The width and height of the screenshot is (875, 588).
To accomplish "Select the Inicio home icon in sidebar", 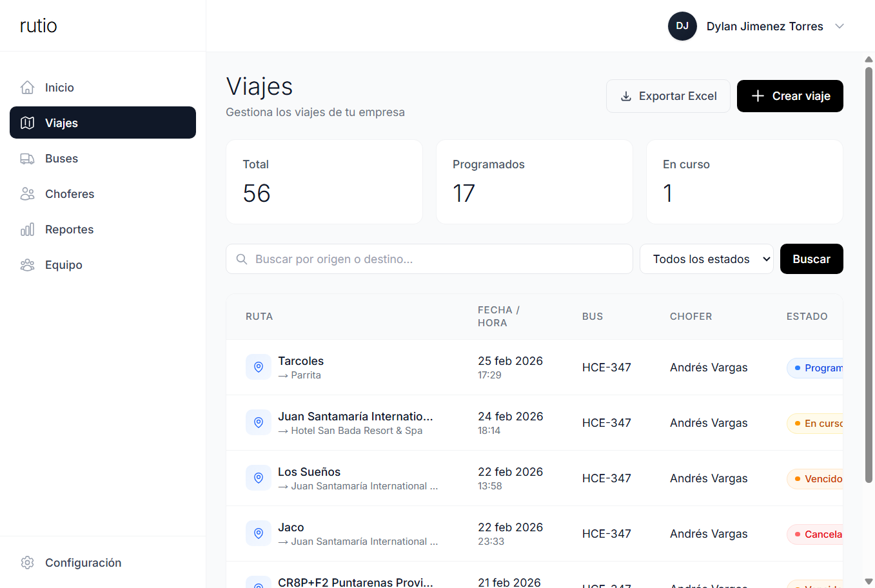I will click(x=27, y=87).
